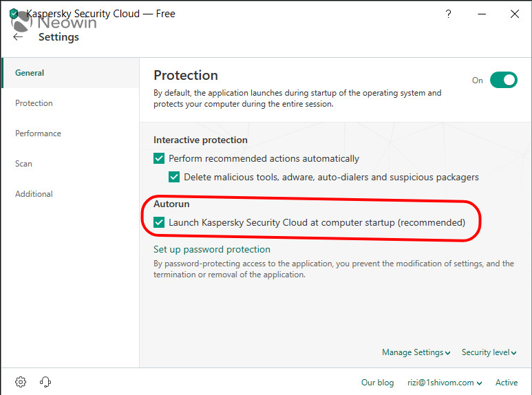The width and height of the screenshot is (532, 395).
Task: Expand the Manage Settings dropdown
Action: point(416,352)
